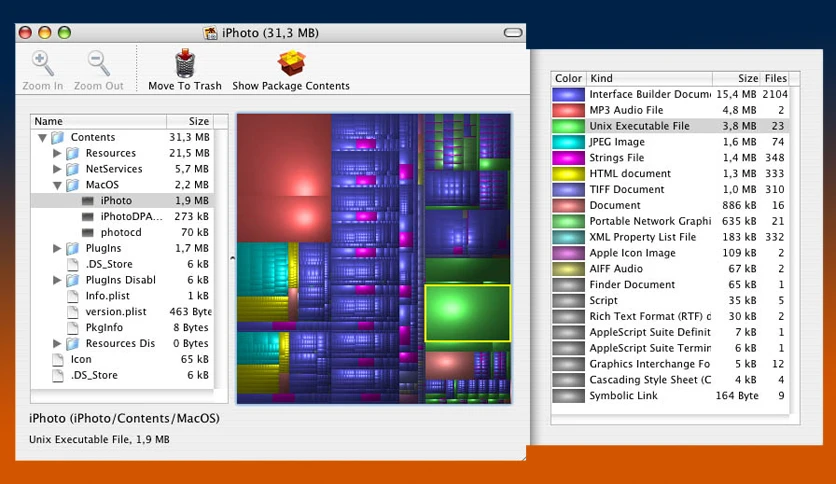Click the Color column header
Viewport: 836px width, 484px height.
coord(568,78)
